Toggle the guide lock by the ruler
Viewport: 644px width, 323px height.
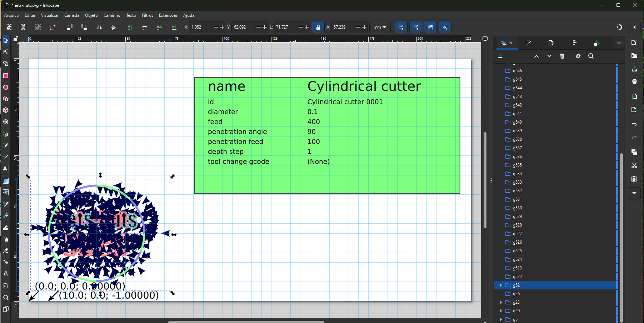(x=16, y=39)
